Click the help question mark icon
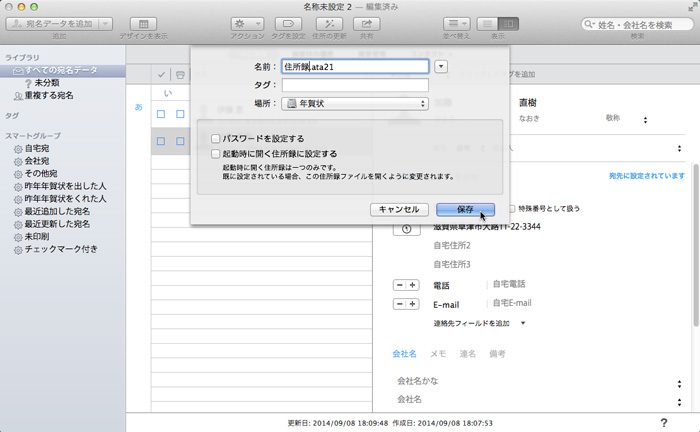The height and width of the screenshot is (432, 700). click(664, 423)
